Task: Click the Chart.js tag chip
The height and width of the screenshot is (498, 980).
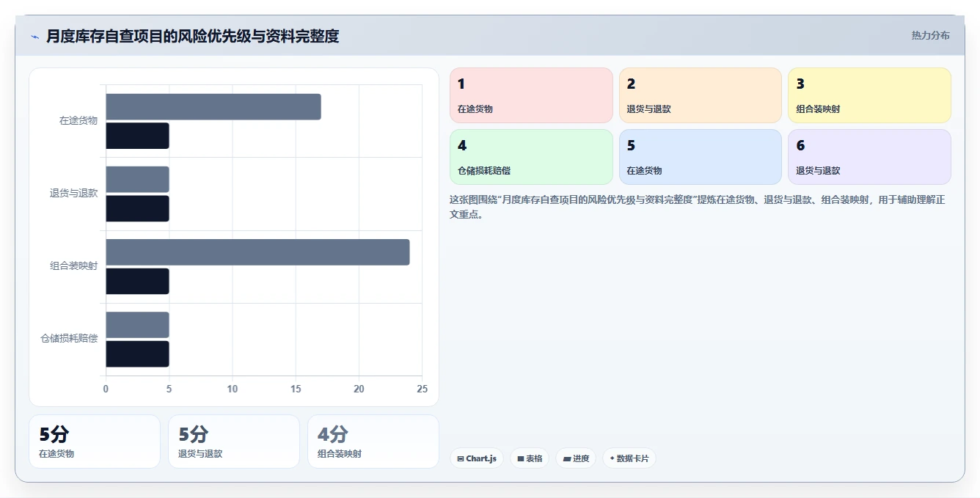Action: [477, 458]
